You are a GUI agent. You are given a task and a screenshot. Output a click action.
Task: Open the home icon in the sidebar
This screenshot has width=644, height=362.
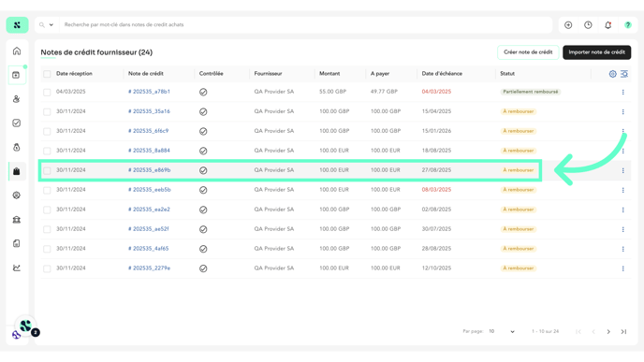click(x=17, y=51)
